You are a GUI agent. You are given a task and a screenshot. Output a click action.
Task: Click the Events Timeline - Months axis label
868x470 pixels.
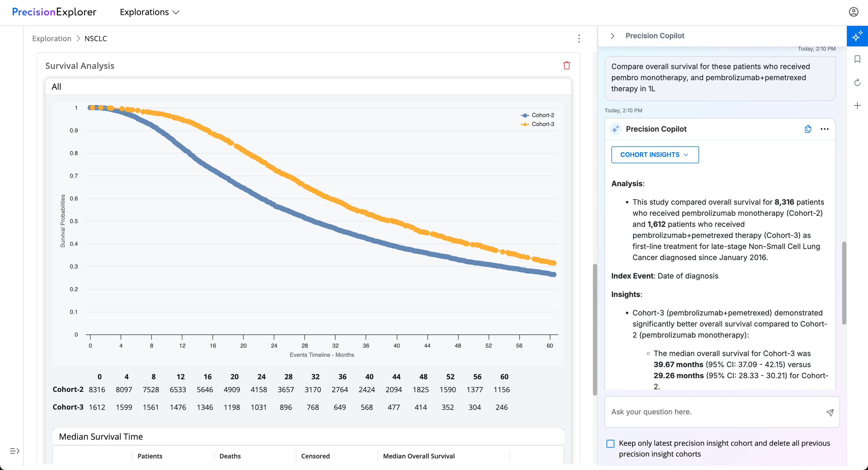coord(322,355)
